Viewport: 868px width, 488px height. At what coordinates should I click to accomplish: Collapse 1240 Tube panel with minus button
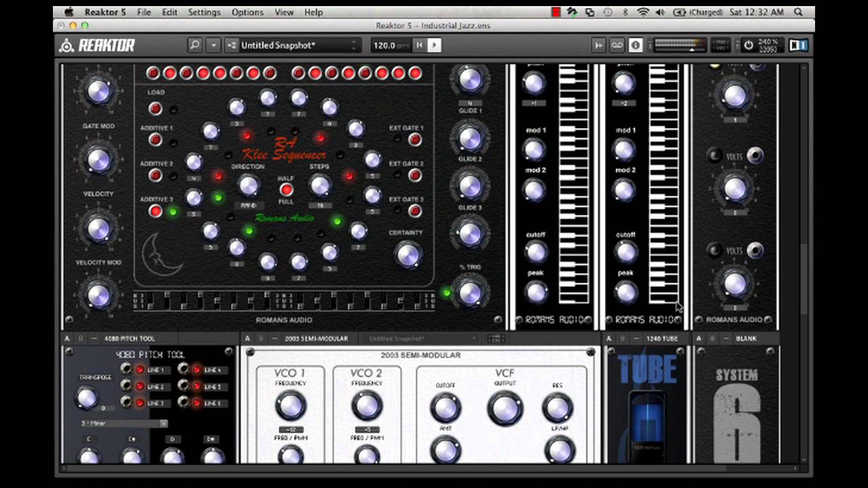[636, 338]
